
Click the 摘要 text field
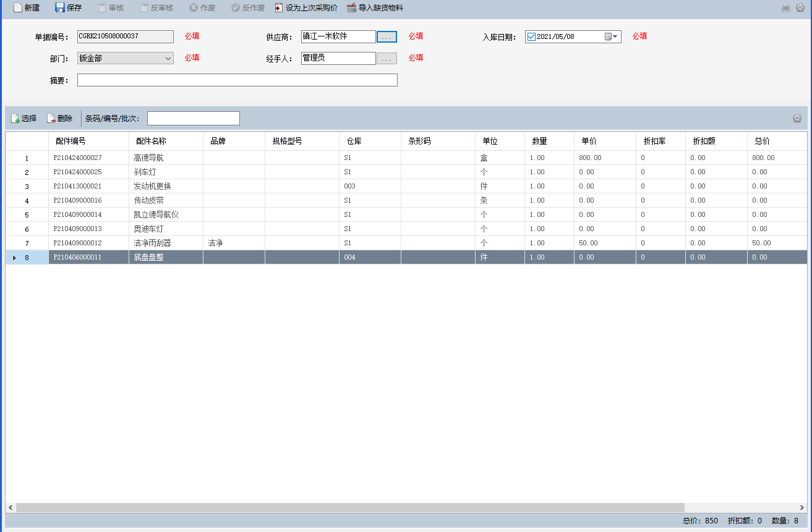(237, 80)
